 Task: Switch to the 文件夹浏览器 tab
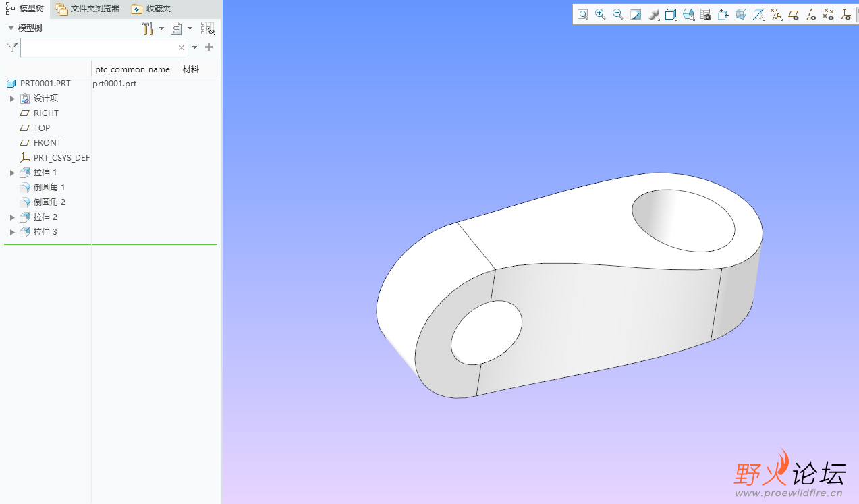pos(88,9)
